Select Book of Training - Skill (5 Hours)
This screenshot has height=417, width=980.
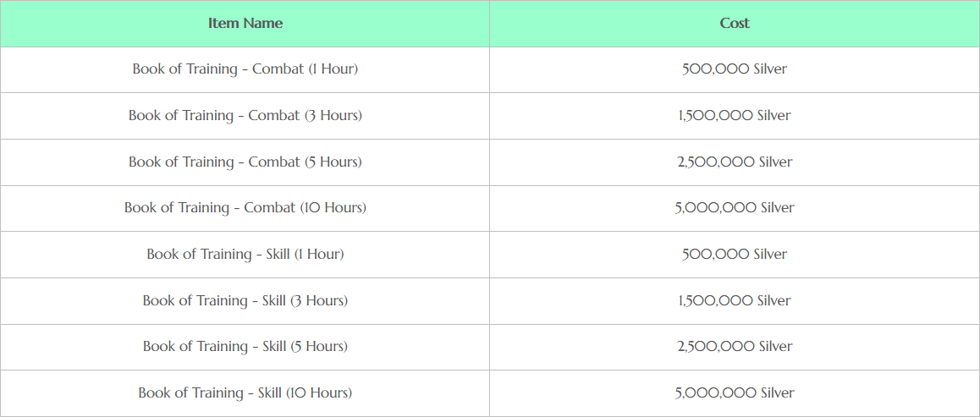(x=245, y=347)
